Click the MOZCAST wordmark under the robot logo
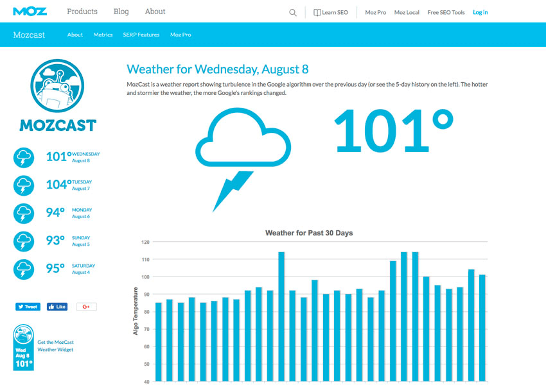 click(x=58, y=125)
